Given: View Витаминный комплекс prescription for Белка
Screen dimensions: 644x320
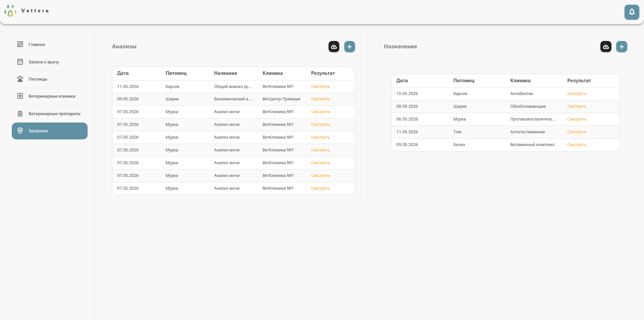Looking at the screenshot, I should click(577, 145).
